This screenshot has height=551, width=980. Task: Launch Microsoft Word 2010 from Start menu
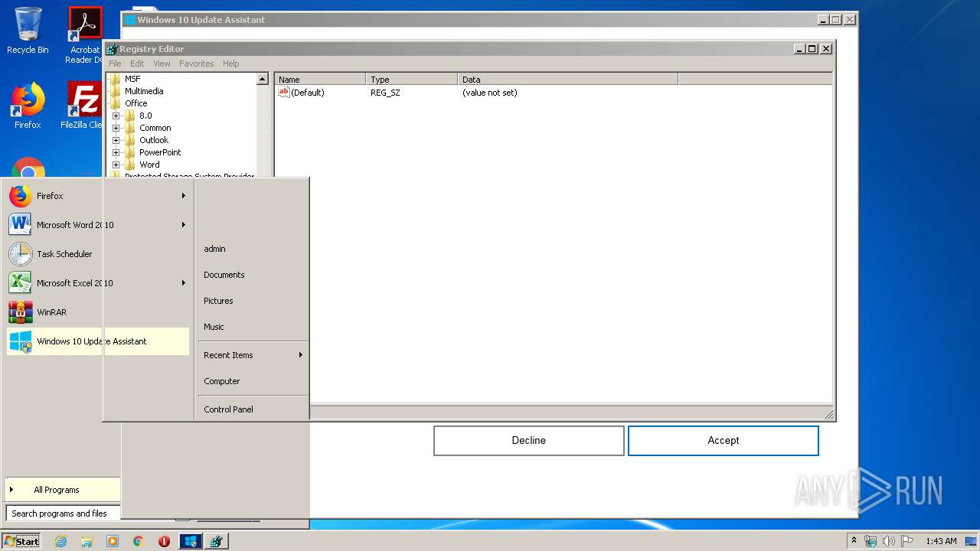[97, 225]
